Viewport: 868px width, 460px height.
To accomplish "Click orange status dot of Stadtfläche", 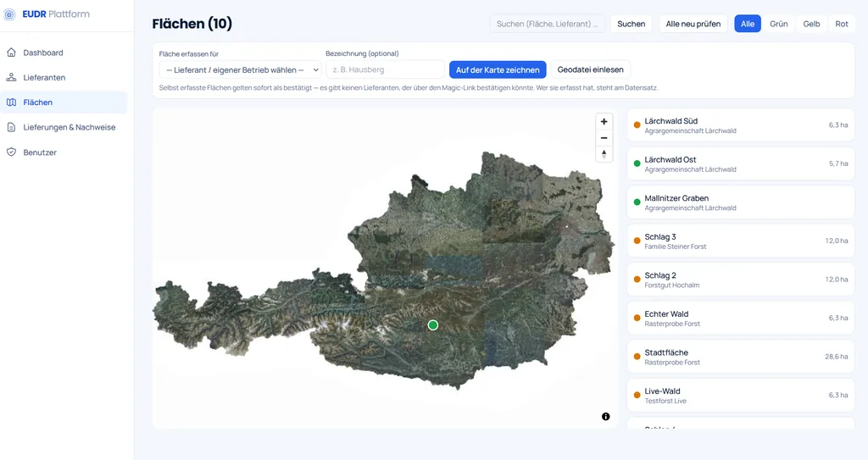I will click(637, 357).
